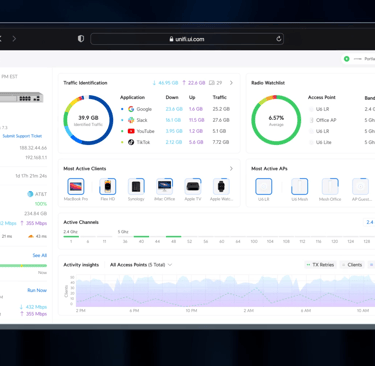
Task: Select the Mesh Office access point icon
Action: tap(330, 187)
